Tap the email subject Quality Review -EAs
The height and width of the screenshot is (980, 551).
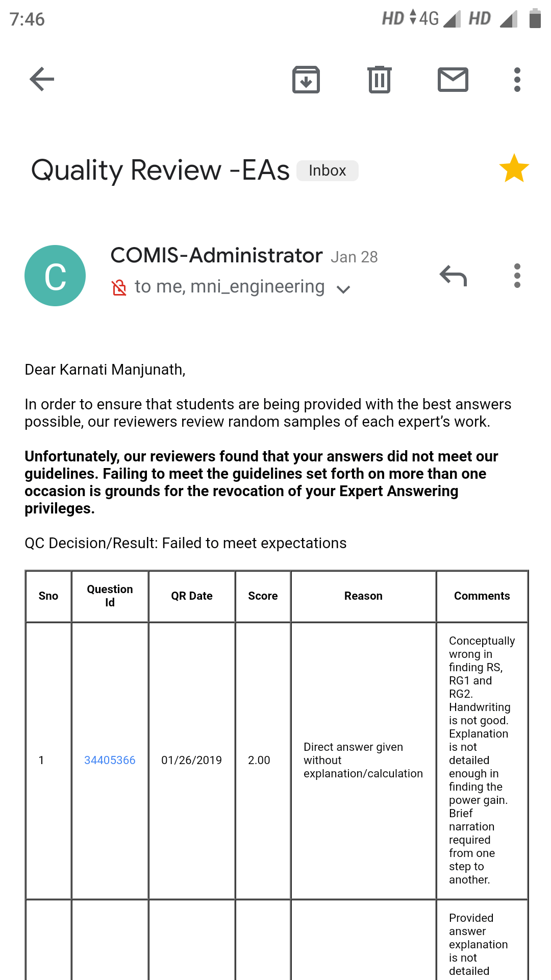tap(160, 170)
